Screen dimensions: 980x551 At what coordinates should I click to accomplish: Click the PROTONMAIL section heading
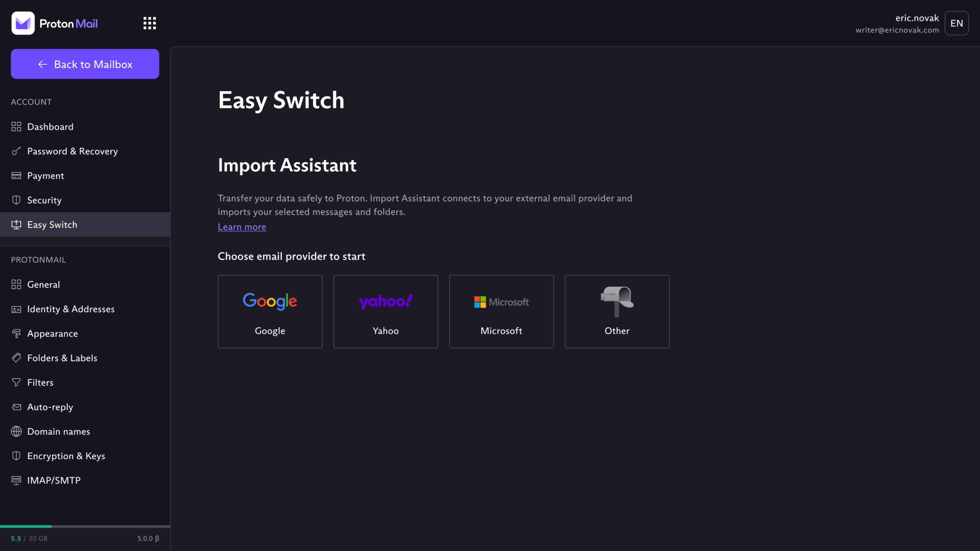[38, 260]
